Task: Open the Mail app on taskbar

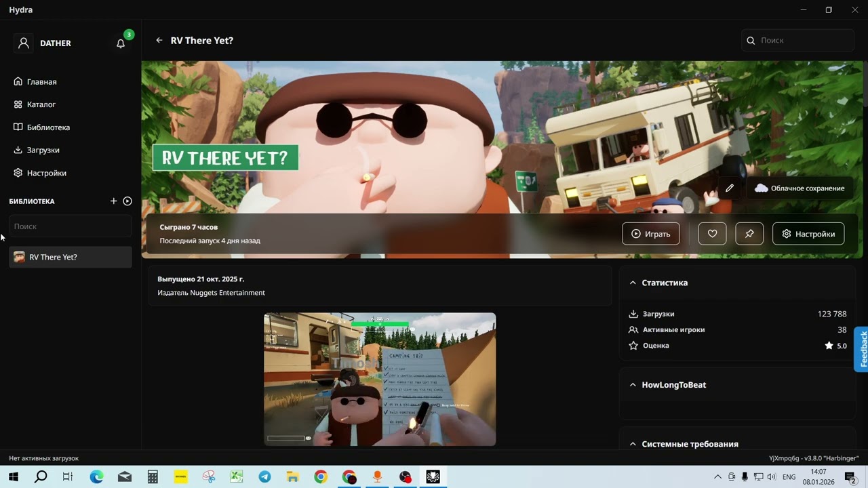Action: [x=125, y=477]
